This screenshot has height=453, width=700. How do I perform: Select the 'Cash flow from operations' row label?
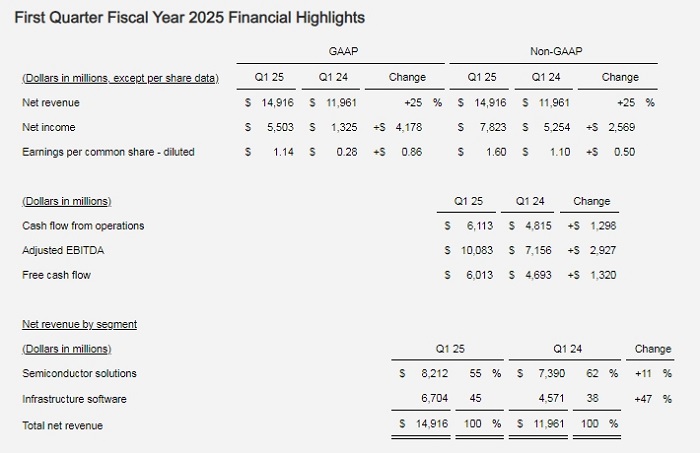[x=83, y=226]
